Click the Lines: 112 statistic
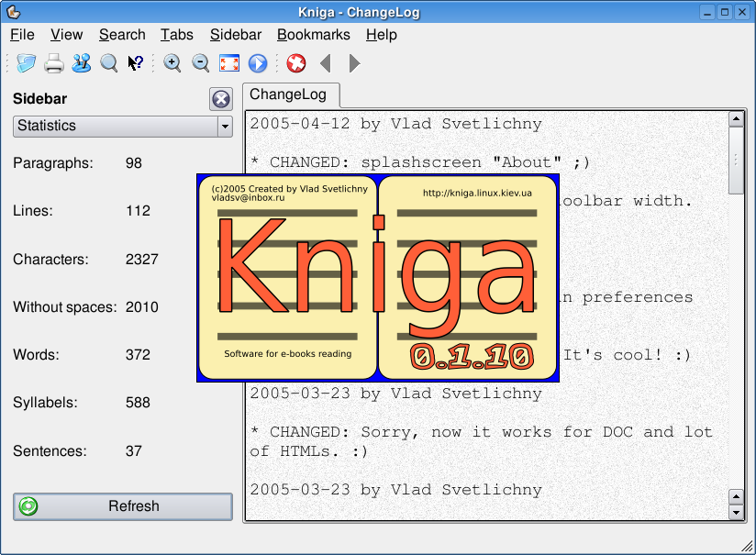Image resolution: width=756 pixels, height=555 pixels. click(x=82, y=211)
